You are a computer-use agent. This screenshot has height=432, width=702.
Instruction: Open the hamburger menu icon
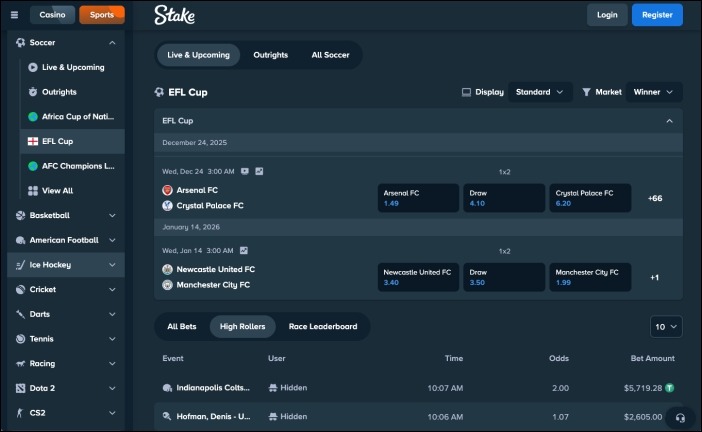tap(14, 15)
